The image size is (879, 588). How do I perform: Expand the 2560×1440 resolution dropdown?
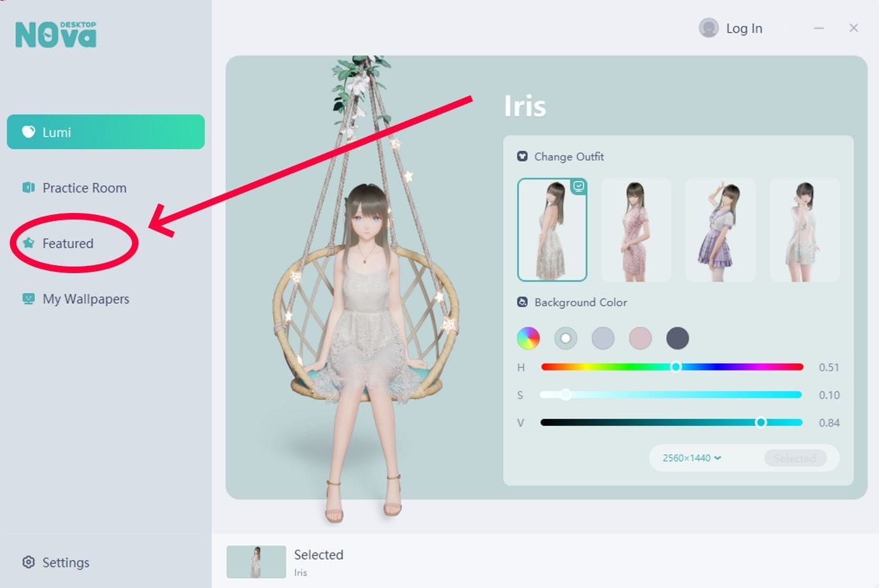[691, 458]
